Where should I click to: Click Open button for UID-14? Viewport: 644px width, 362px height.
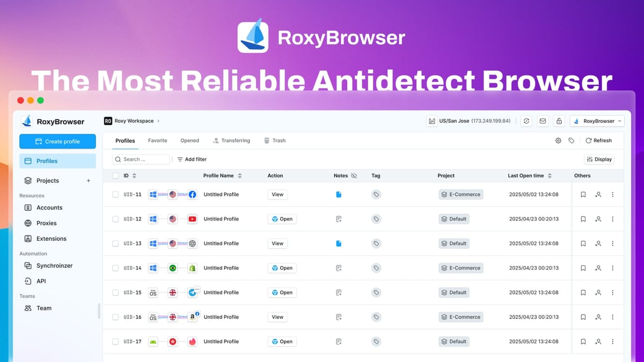282,268
